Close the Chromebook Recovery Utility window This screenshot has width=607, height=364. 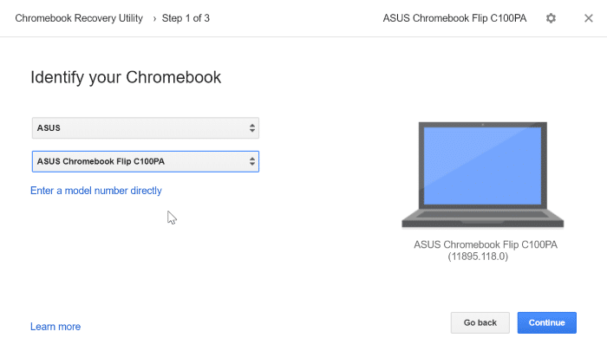point(589,18)
